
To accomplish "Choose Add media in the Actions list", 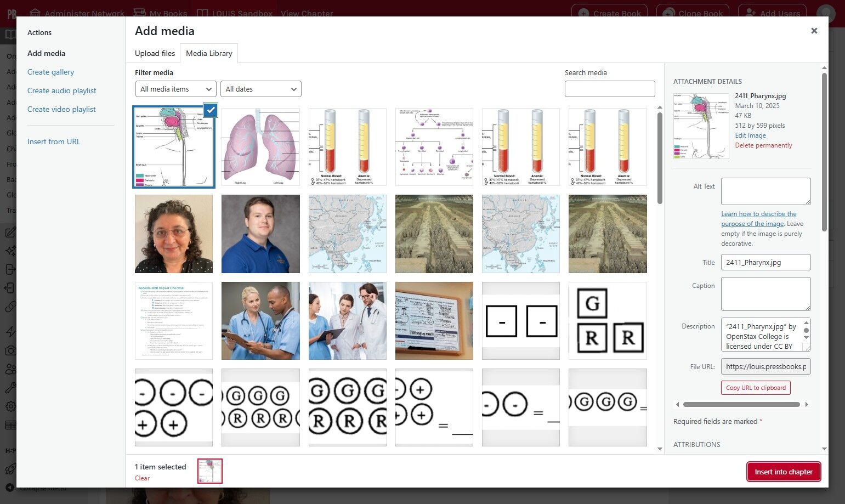I will [x=47, y=53].
